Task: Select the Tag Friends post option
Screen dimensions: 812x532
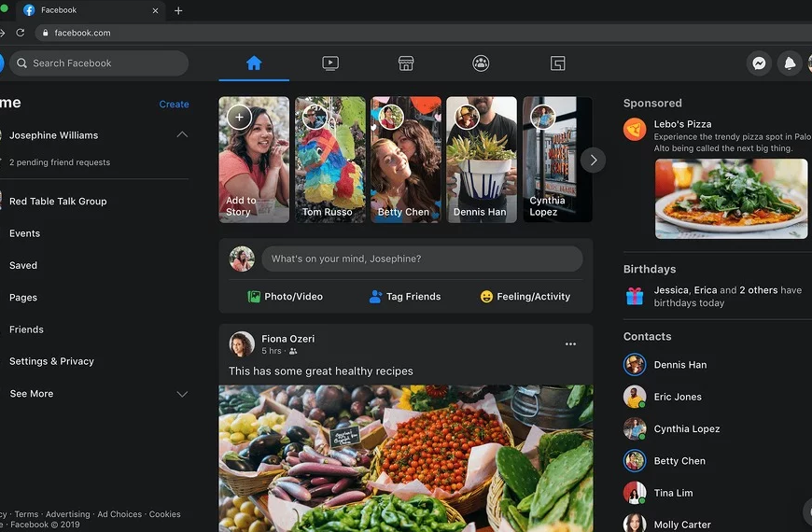Action: 405,297
